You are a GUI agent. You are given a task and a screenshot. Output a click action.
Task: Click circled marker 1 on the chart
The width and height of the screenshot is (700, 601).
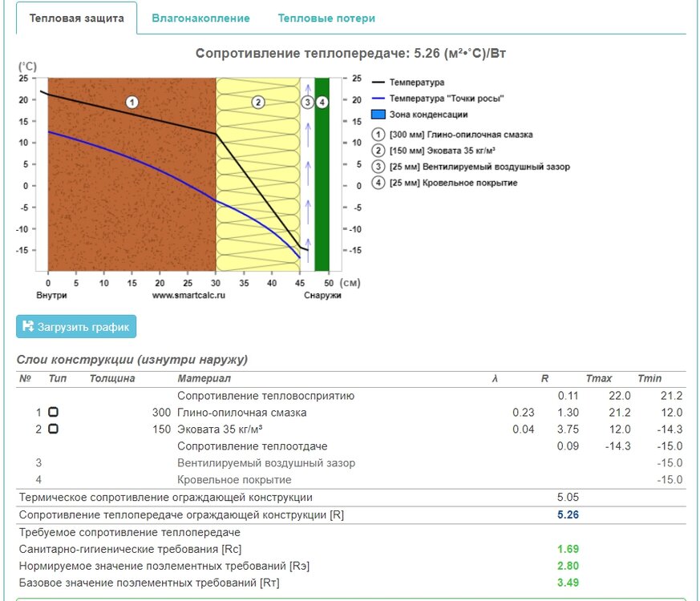coord(132,102)
